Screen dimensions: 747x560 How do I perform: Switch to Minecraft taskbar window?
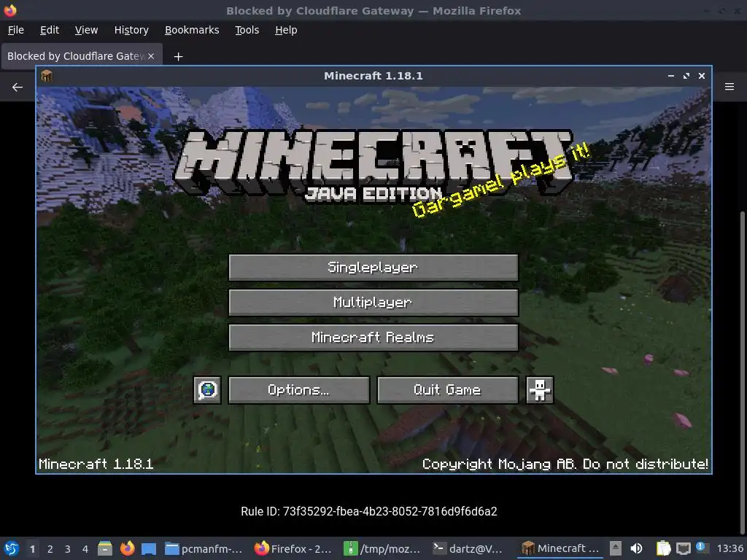point(560,548)
